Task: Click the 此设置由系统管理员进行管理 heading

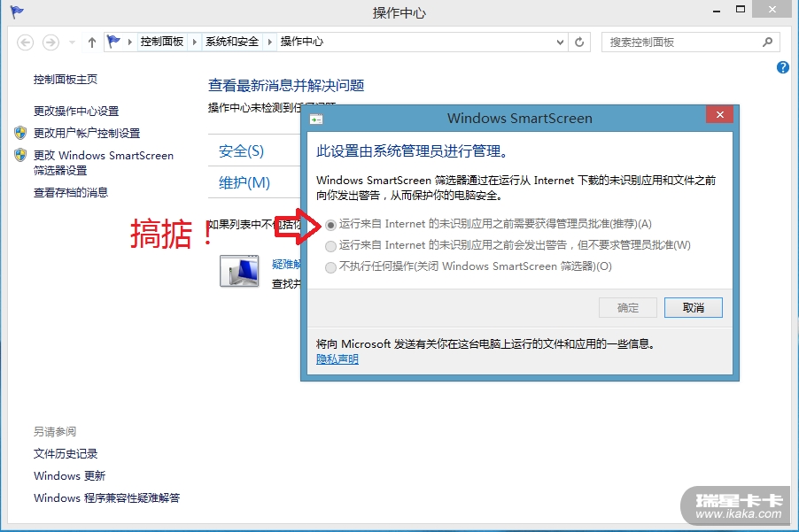Action: (x=412, y=151)
